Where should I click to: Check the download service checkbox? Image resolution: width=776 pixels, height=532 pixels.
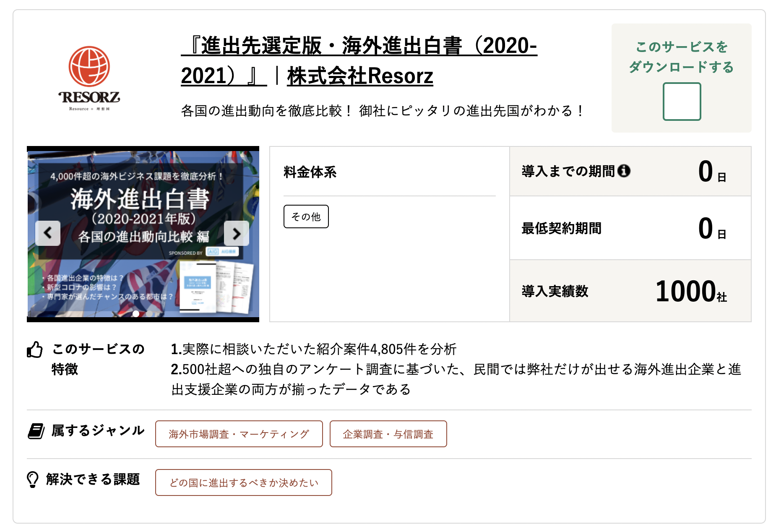[x=681, y=102]
